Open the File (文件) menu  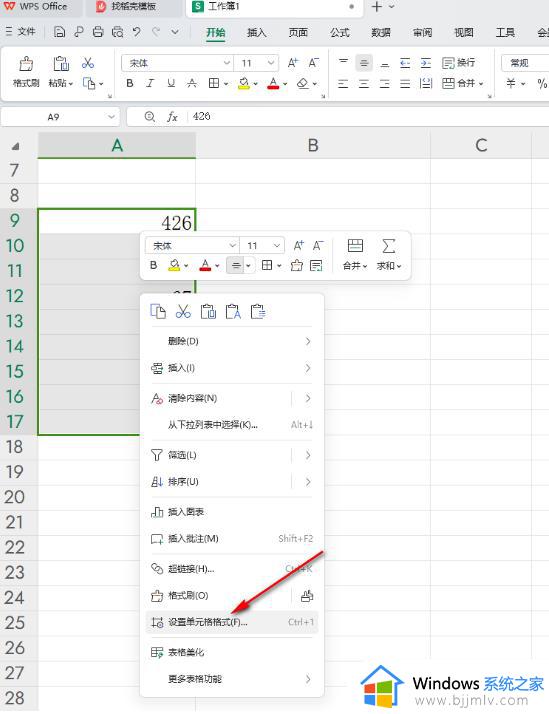pyautogui.click(x=21, y=31)
